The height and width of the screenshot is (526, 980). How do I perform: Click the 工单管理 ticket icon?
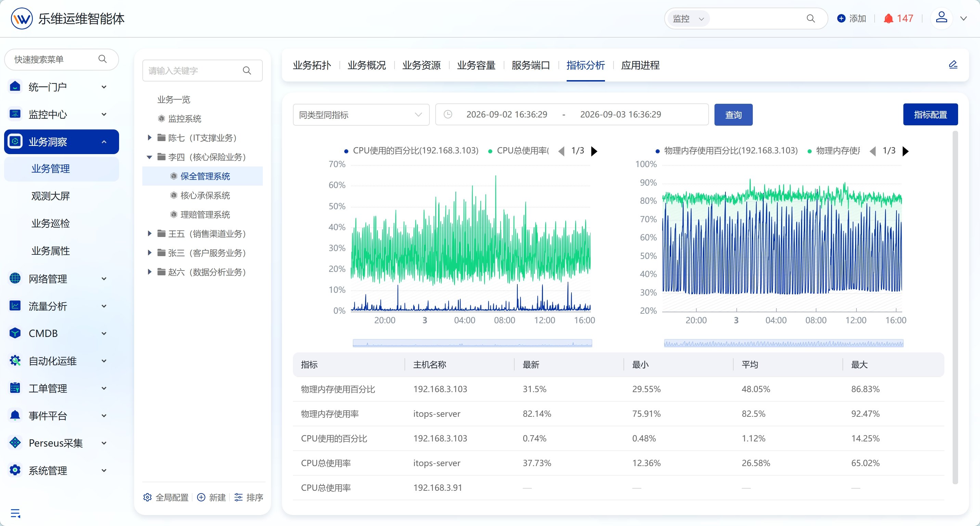[x=15, y=388]
